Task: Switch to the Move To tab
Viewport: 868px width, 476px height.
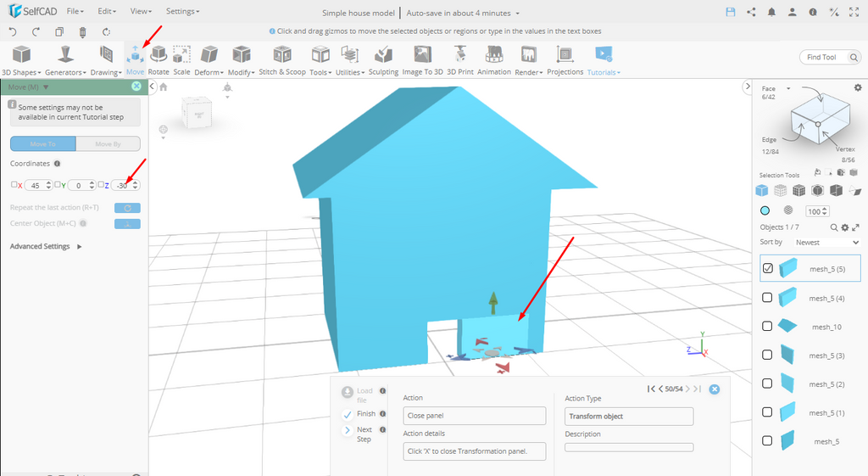Action: coord(42,144)
